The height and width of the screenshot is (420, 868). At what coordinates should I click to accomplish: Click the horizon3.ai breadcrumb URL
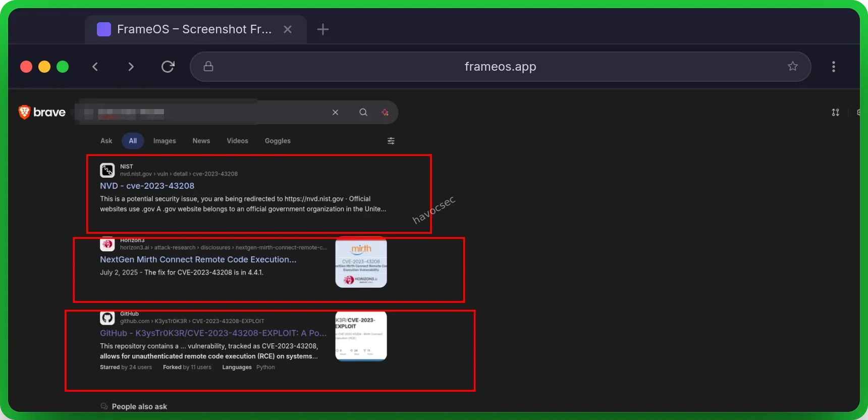tap(224, 247)
